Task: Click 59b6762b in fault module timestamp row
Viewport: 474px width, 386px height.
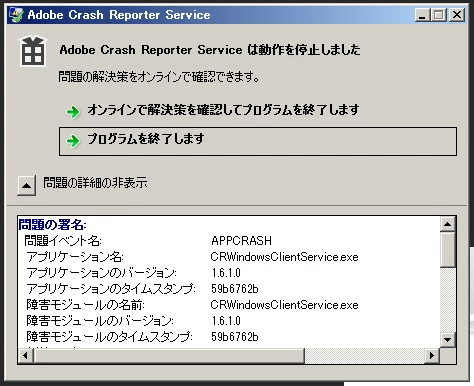Action: [x=235, y=337]
